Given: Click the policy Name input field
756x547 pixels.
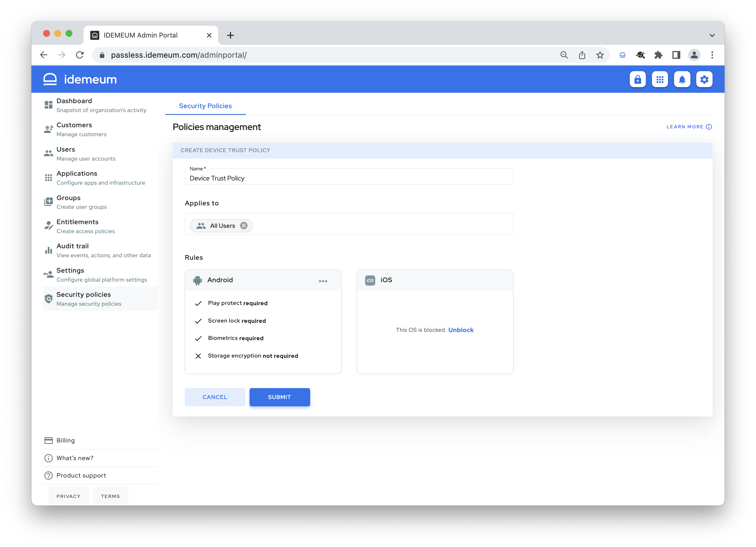Looking at the screenshot, I should [x=349, y=177].
